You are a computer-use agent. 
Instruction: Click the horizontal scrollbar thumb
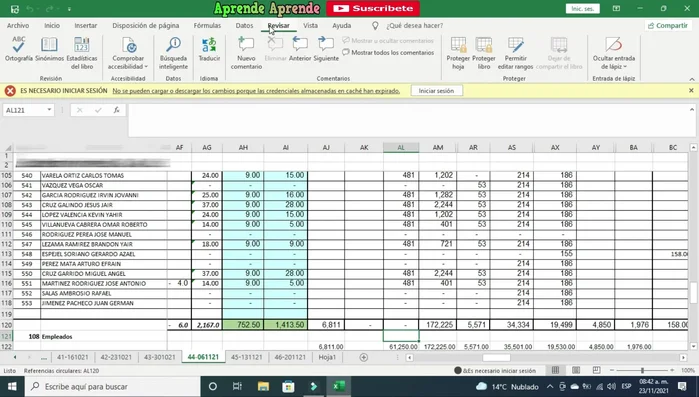[496, 357]
